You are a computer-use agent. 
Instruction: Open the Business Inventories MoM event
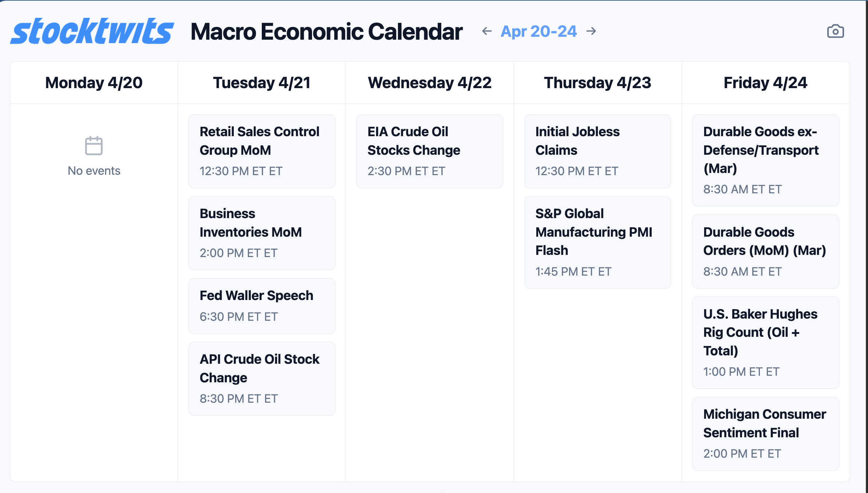click(x=261, y=233)
